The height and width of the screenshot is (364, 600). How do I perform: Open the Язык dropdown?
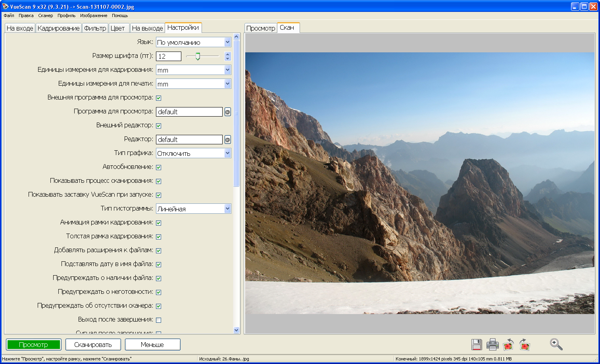click(x=227, y=42)
